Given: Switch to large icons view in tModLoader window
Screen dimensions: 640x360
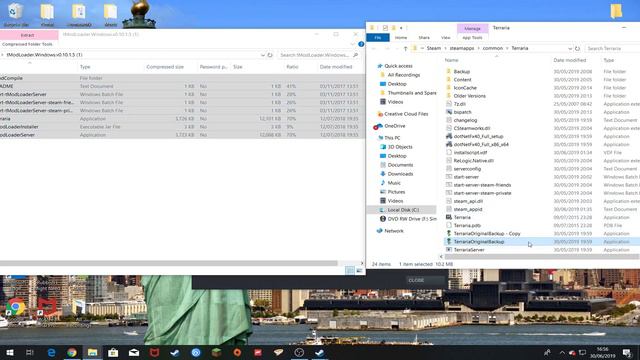Looking at the screenshot, I should [359, 270].
